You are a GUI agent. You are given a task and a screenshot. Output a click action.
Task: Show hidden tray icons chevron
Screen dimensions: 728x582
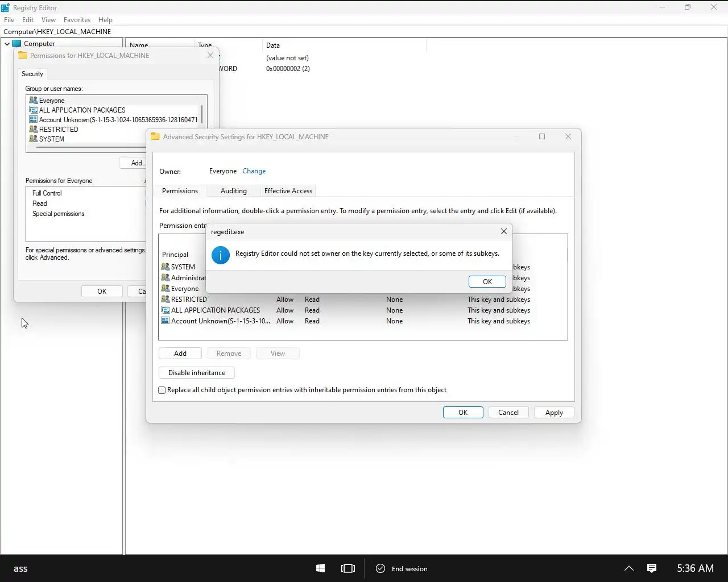coord(629,568)
